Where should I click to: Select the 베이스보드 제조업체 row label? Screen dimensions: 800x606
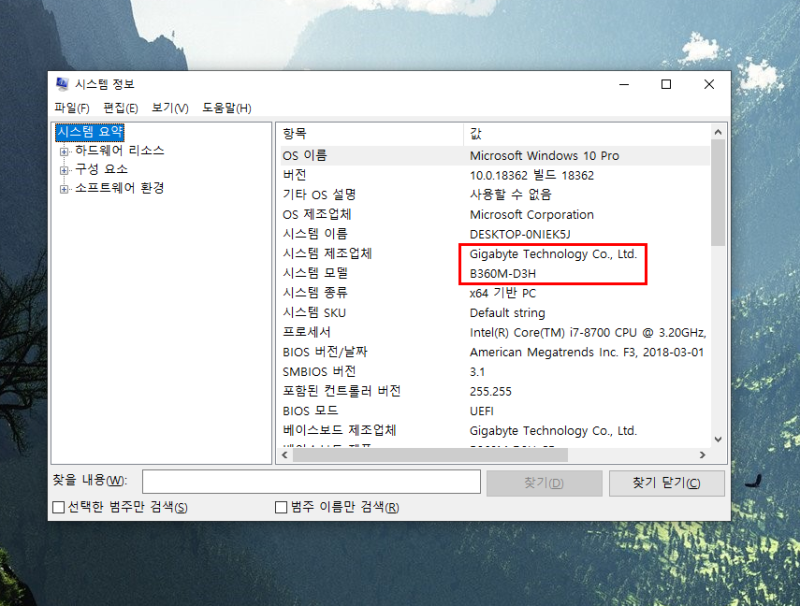pyautogui.click(x=339, y=431)
